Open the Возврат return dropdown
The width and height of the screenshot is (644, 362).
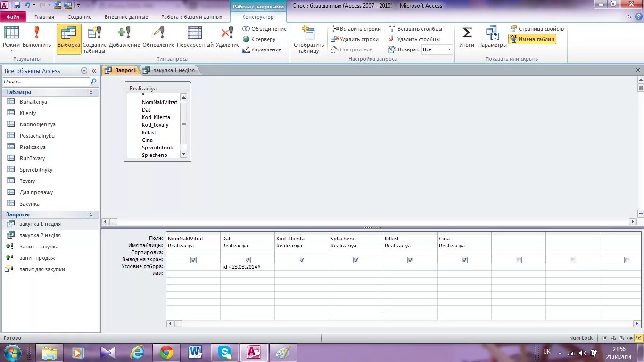(449, 49)
